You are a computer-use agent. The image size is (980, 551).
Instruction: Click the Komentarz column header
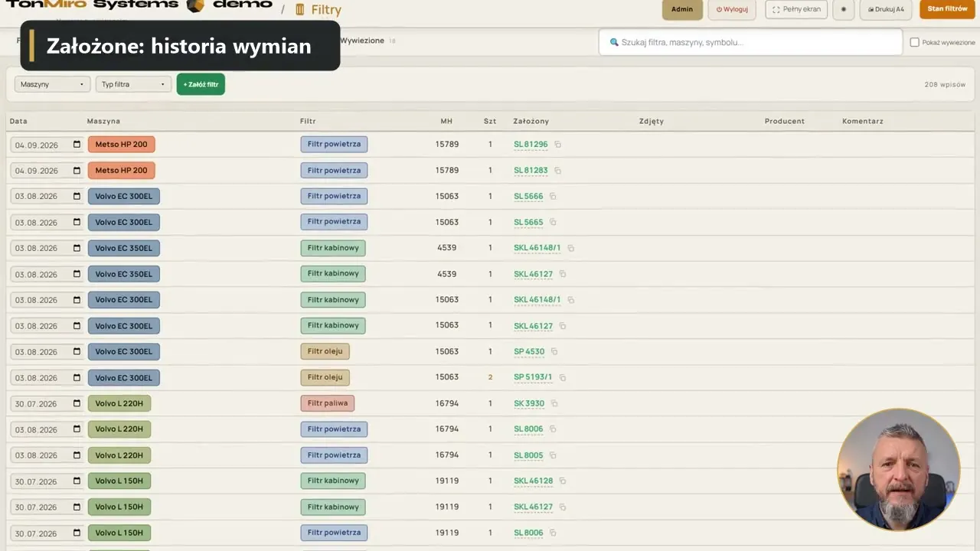point(863,121)
